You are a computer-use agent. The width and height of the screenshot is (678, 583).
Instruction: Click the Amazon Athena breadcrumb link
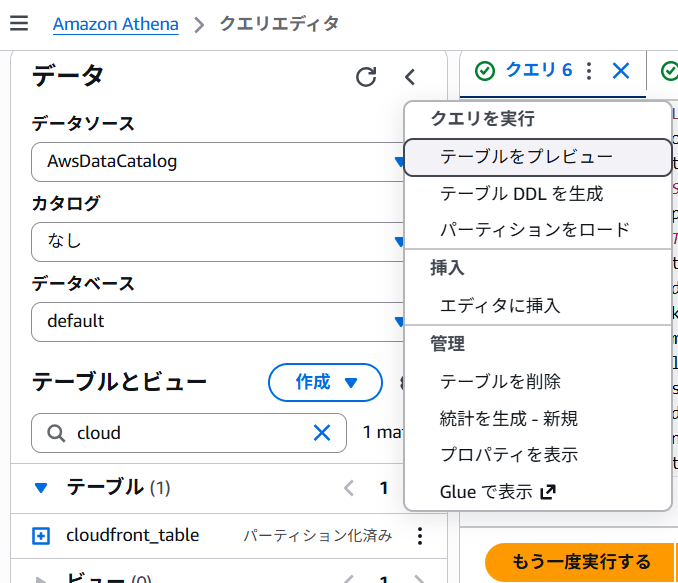tap(115, 24)
